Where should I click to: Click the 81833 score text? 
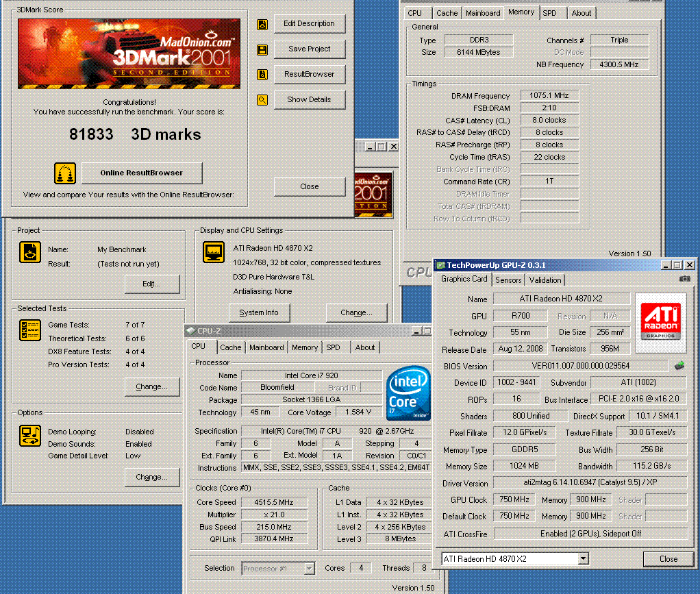[x=91, y=134]
